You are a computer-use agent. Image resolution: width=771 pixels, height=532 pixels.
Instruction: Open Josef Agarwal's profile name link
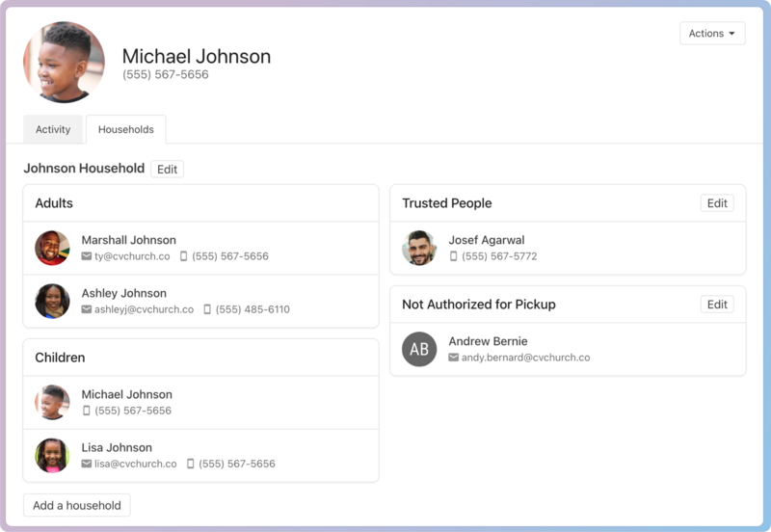[486, 240]
